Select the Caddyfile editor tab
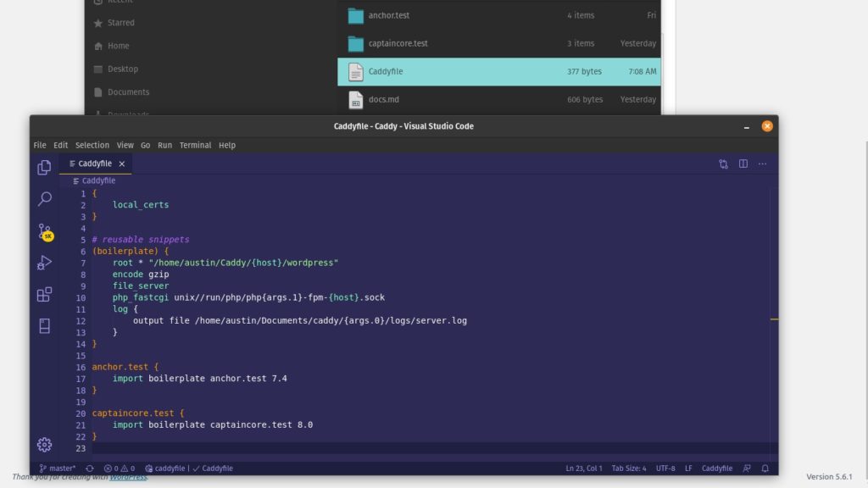 95,164
